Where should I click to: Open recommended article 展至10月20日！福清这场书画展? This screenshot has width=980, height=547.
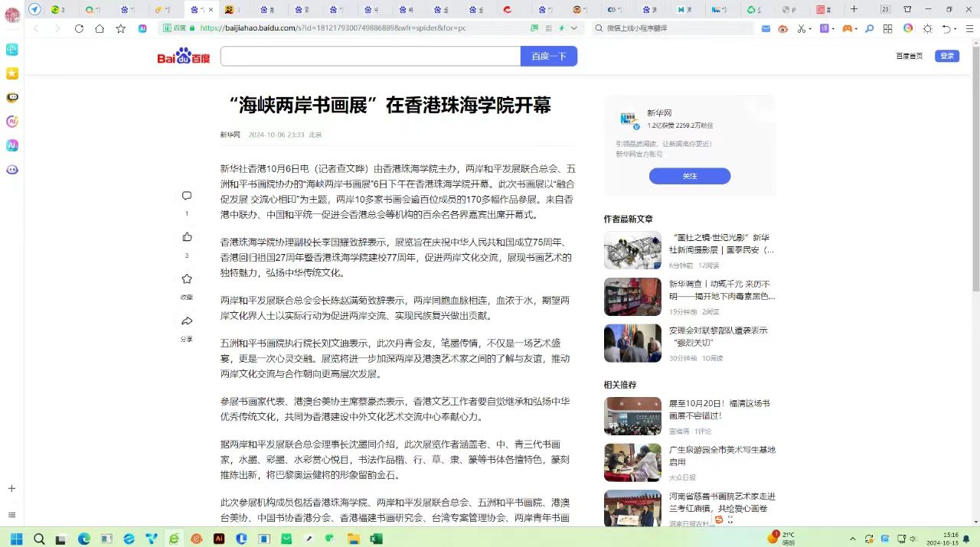tap(720, 409)
